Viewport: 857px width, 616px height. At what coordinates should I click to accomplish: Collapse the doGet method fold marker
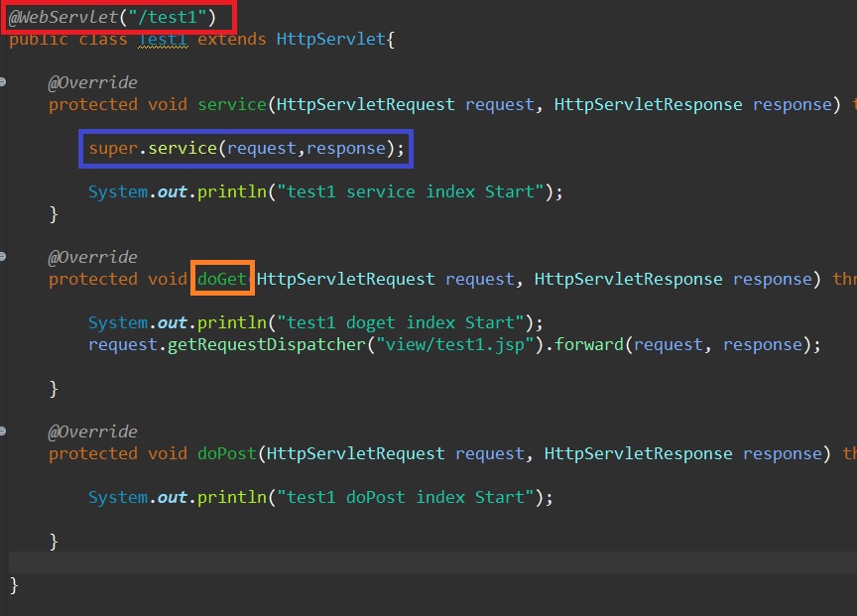[2, 256]
